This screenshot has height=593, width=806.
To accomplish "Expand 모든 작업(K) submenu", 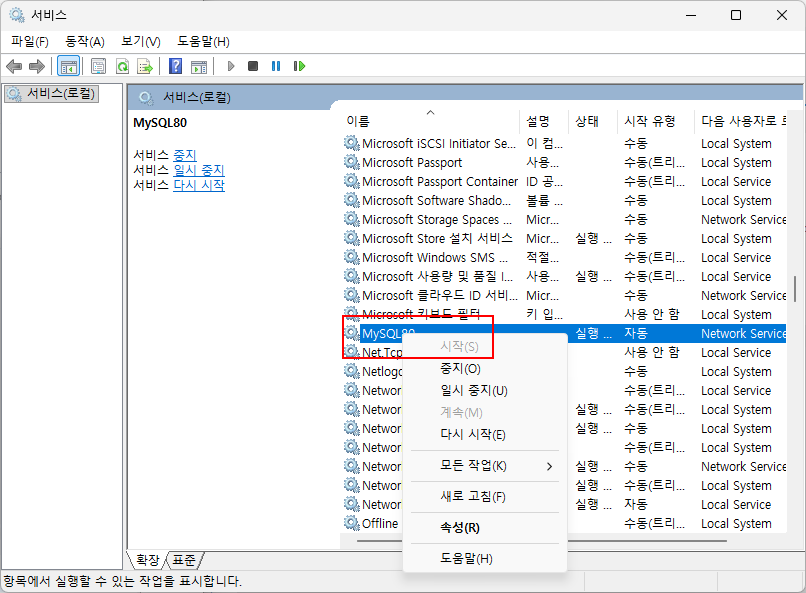I will coord(485,466).
